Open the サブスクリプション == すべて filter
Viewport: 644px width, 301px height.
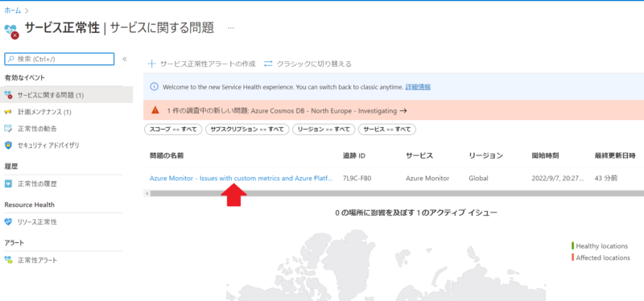[x=247, y=130]
